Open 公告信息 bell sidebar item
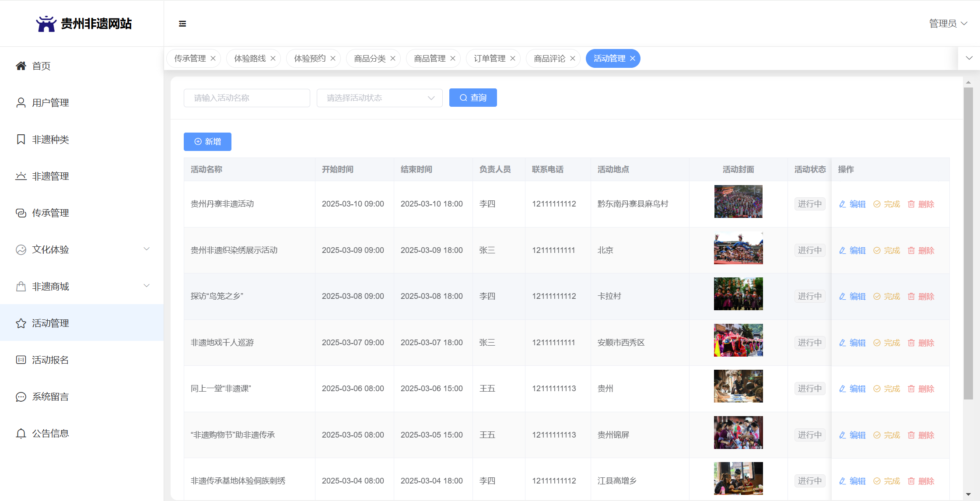 click(x=50, y=434)
